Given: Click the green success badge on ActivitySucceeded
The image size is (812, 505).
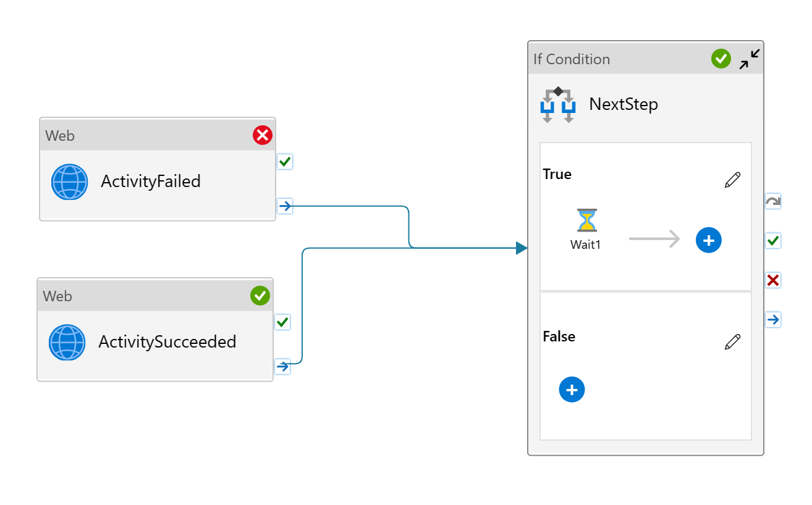Looking at the screenshot, I should pos(260,296).
